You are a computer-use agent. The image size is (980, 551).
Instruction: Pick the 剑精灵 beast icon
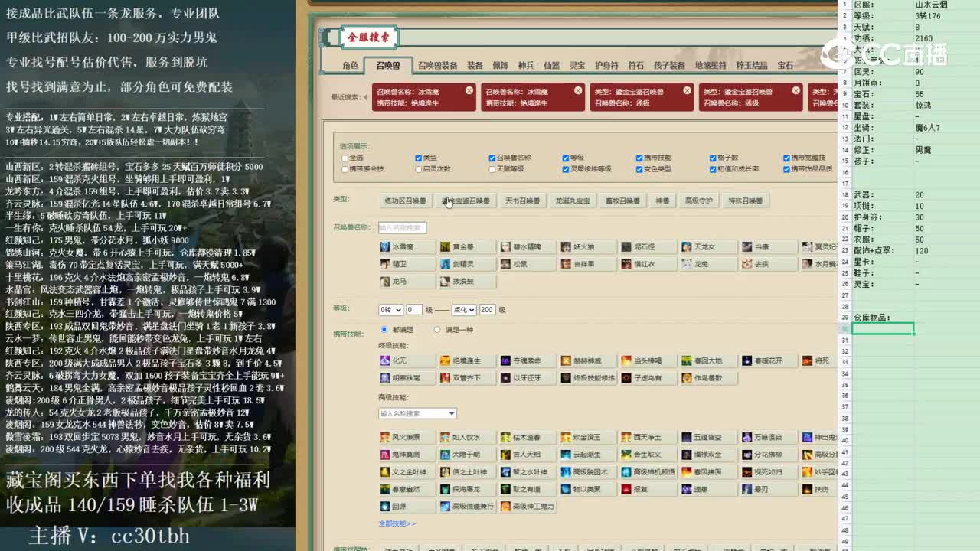[467, 264]
